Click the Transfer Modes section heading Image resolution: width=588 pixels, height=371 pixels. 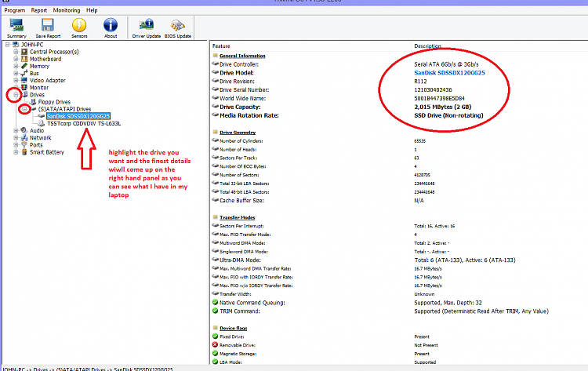237,217
